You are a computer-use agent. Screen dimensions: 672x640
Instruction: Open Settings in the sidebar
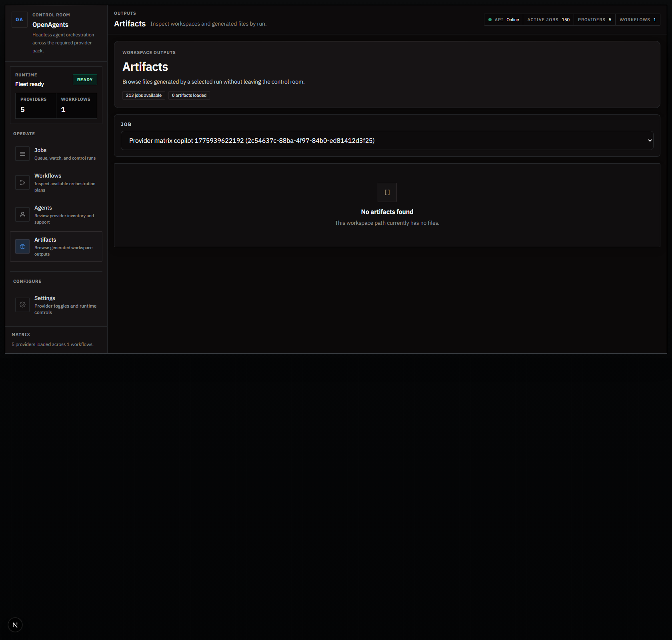coord(56,305)
